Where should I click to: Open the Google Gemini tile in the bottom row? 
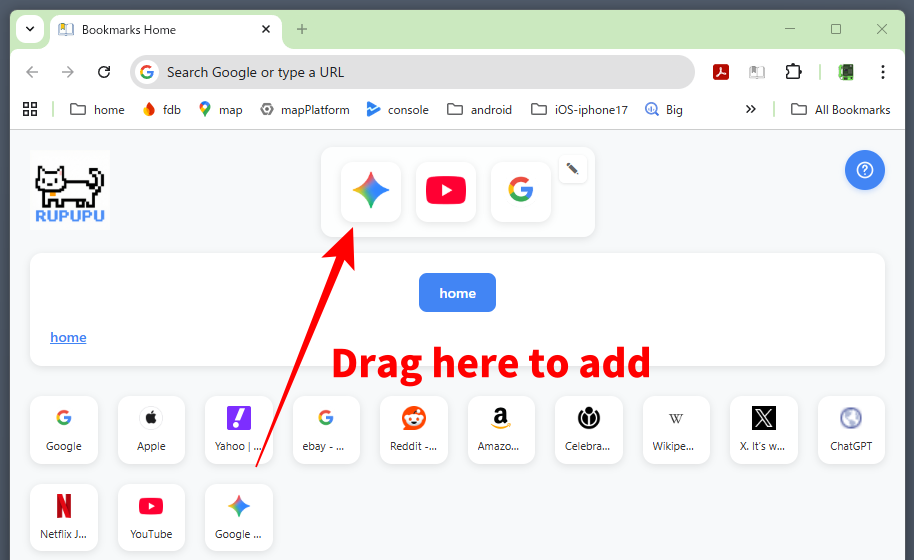point(238,517)
